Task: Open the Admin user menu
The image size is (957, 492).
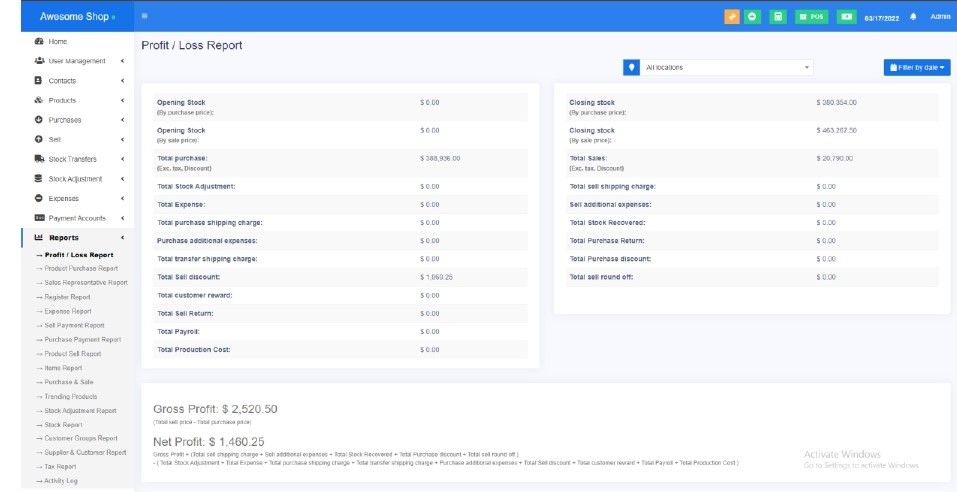Action: coord(940,16)
